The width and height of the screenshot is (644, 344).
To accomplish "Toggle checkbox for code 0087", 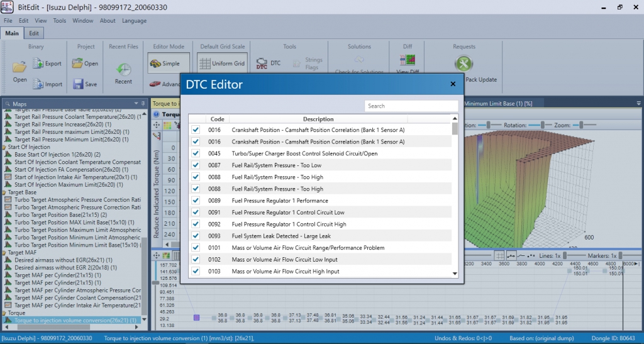I will [196, 165].
